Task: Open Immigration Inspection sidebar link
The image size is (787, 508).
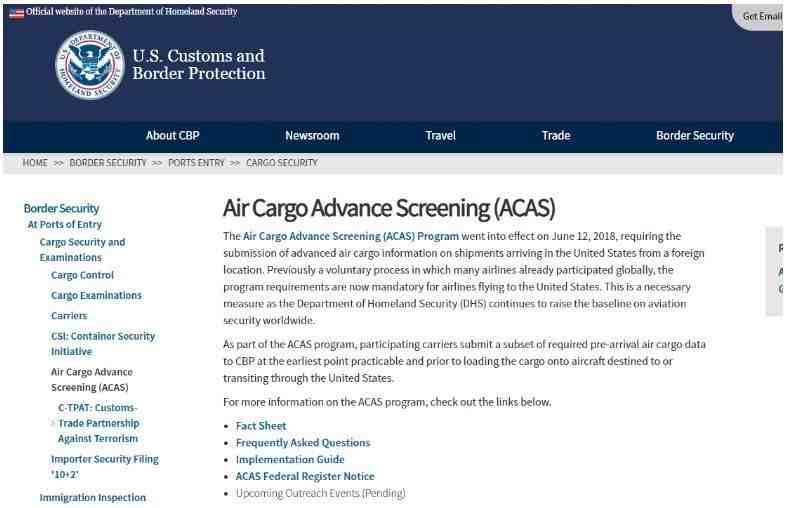Action: [93, 497]
